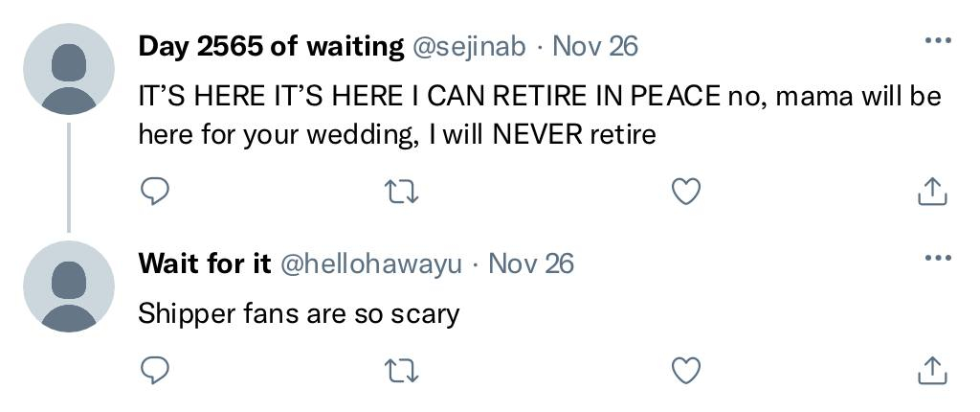Viewport: 980px width, 412px height.
Task: Open hellohawayu's profile avatar
Action: [69, 286]
